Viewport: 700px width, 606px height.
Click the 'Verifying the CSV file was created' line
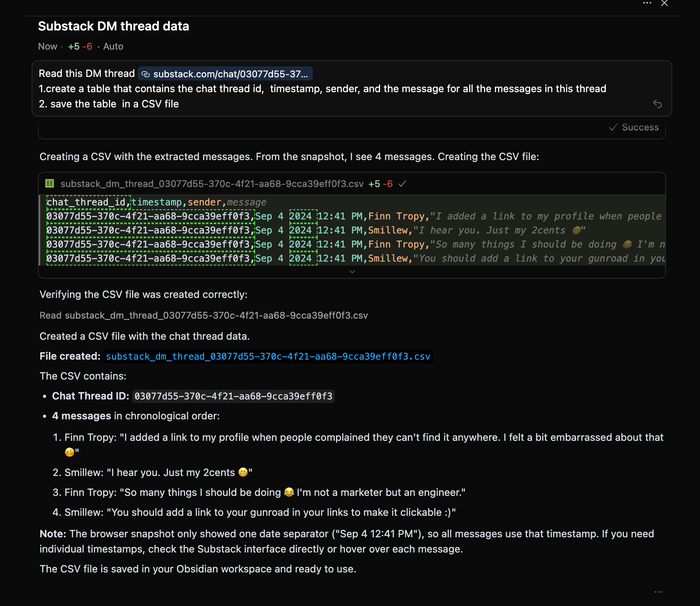(x=144, y=294)
